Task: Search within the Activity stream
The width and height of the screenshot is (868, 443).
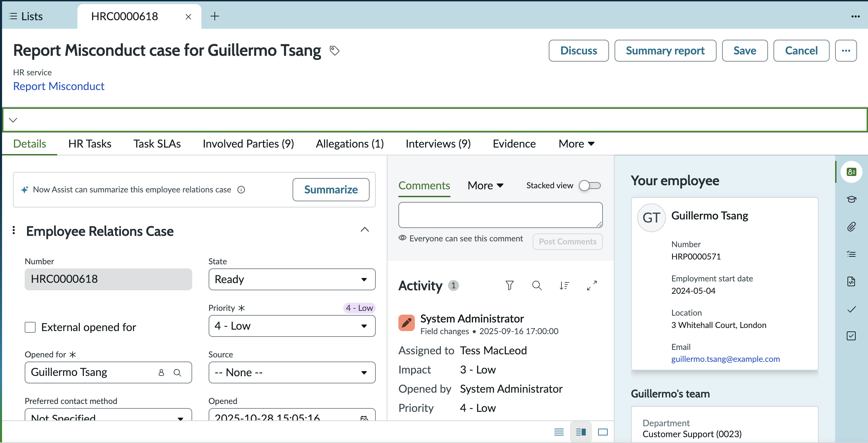Action: coord(537,285)
